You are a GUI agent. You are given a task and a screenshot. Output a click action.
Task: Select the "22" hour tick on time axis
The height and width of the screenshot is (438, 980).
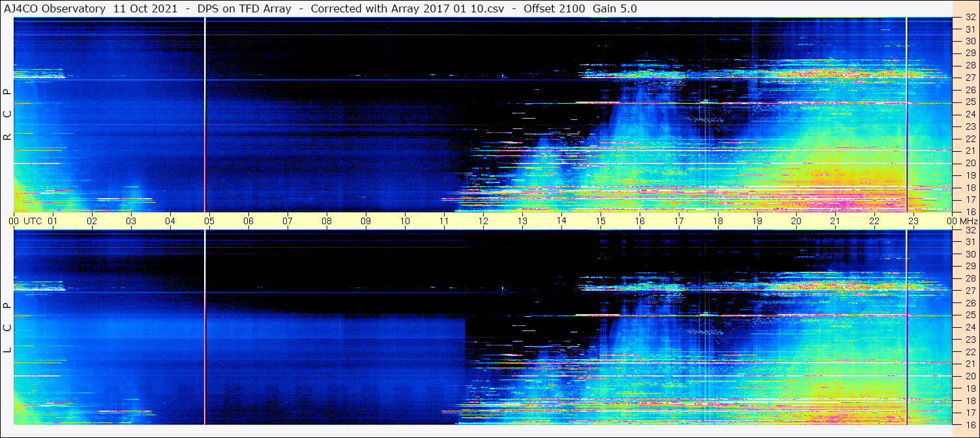click(874, 221)
